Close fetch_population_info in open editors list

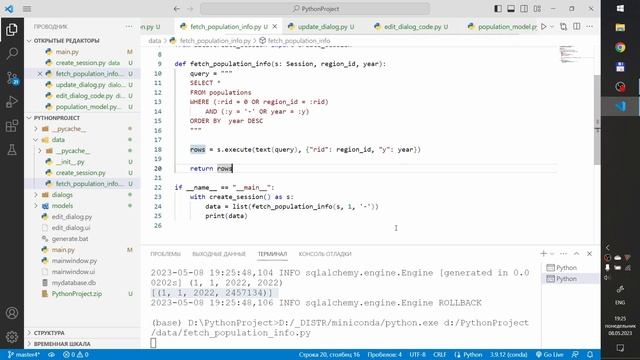[40, 74]
